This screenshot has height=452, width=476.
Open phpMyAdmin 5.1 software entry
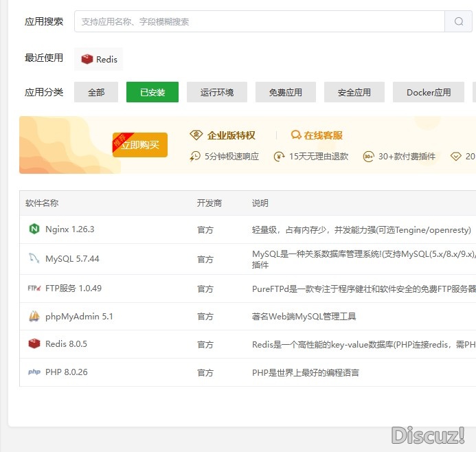coord(79,316)
